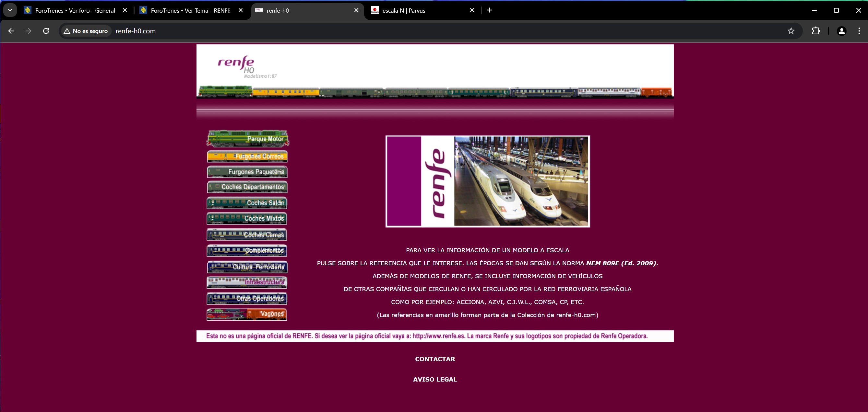This screenshot has height=412, width=868.
Task: Go back using browser back arrow
Action: click(x=11, y=31)
